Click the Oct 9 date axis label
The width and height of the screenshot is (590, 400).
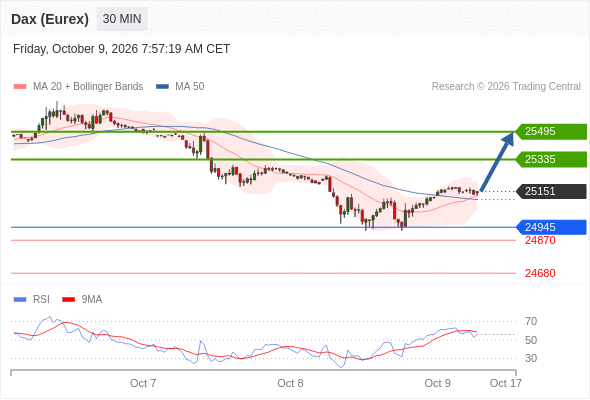click(437, 383)
